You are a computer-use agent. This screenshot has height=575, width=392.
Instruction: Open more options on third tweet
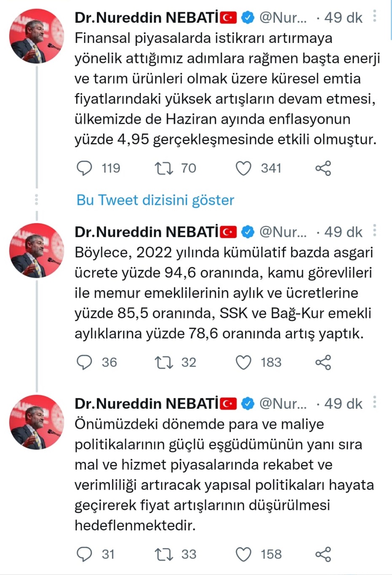point(374,403)
